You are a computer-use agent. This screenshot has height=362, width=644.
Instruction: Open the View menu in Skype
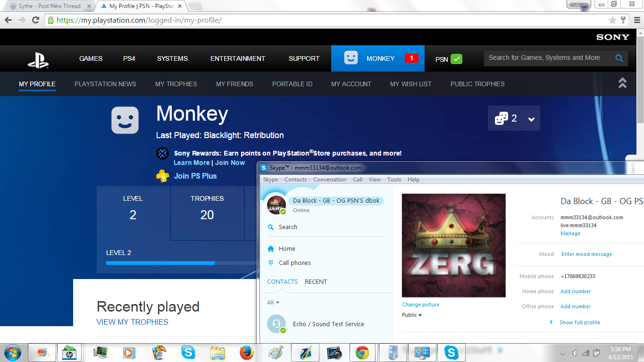[x=375, y=180]
